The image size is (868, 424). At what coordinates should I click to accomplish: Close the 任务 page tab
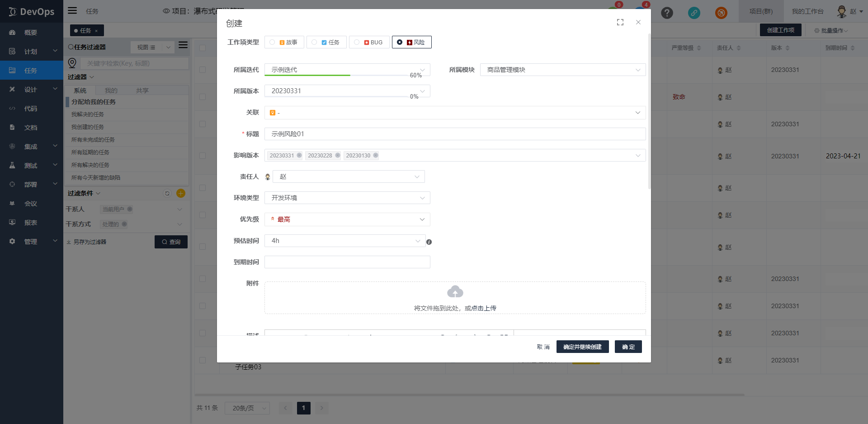coord(96,31)
